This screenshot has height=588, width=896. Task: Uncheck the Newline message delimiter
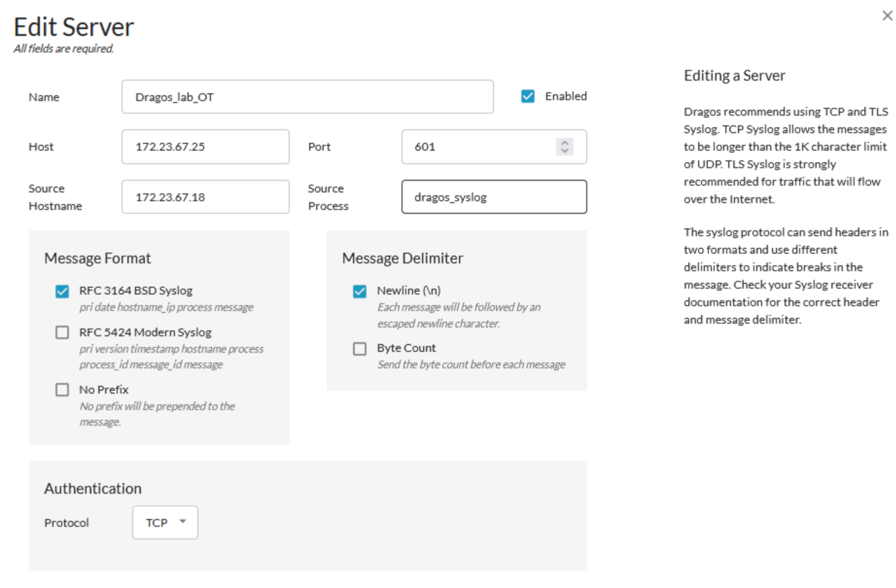[360, 291]
